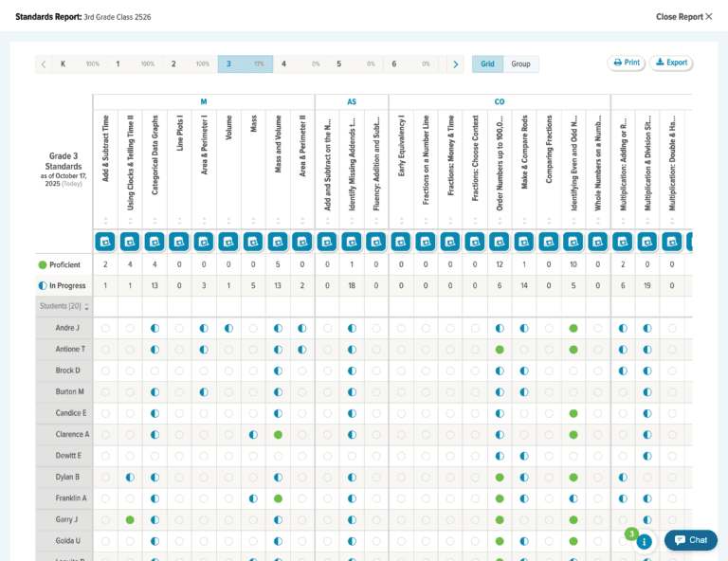Click Clarence A's proficient Mass and Volume status
Image resolution: width=728 pixels, height=561 pixels.
point(278,434)
